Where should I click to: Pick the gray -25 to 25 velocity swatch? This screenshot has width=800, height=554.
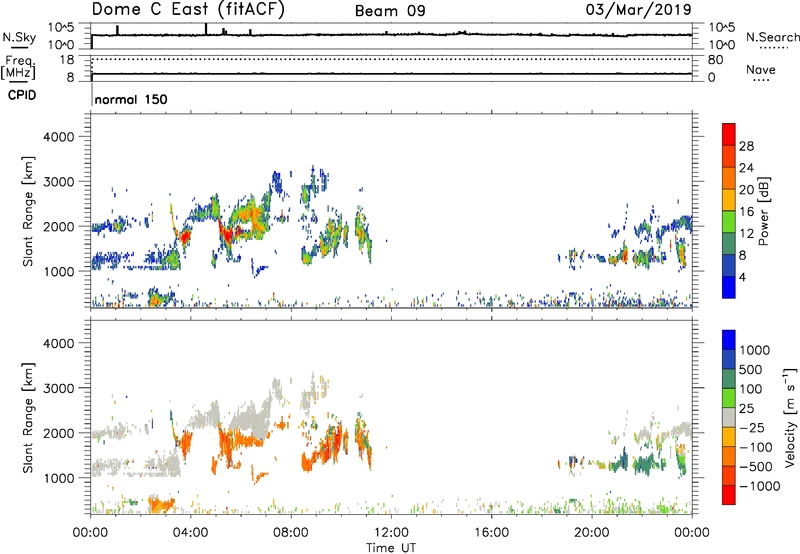(x=729, y=417)
